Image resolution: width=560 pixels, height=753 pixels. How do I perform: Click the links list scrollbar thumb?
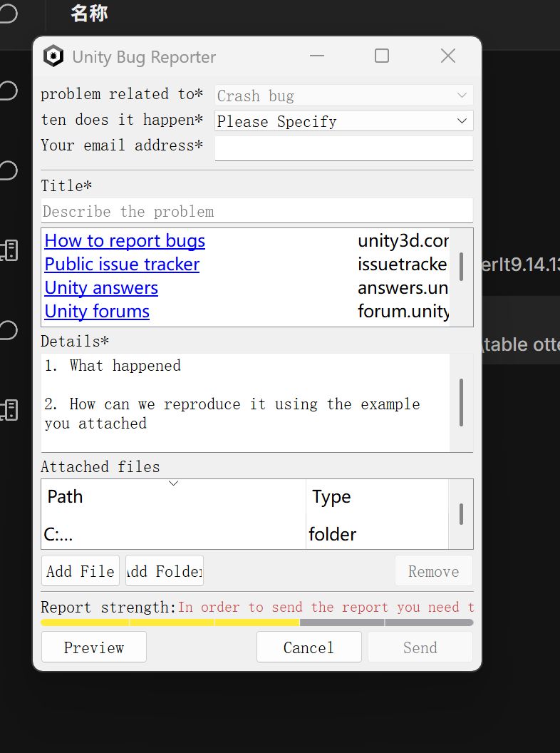[461, 267]
